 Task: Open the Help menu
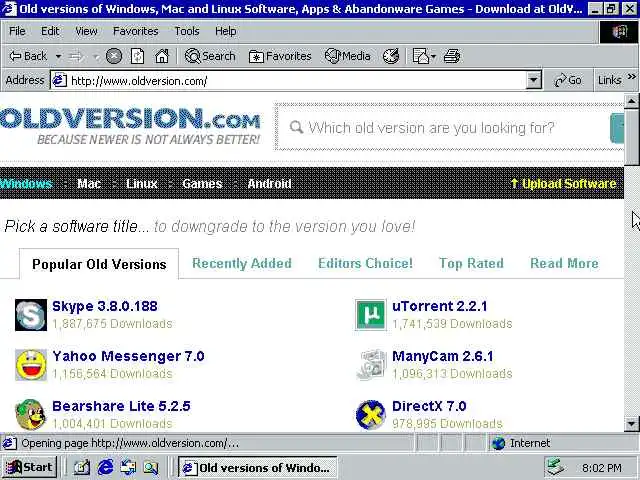(x=225, y=31)
